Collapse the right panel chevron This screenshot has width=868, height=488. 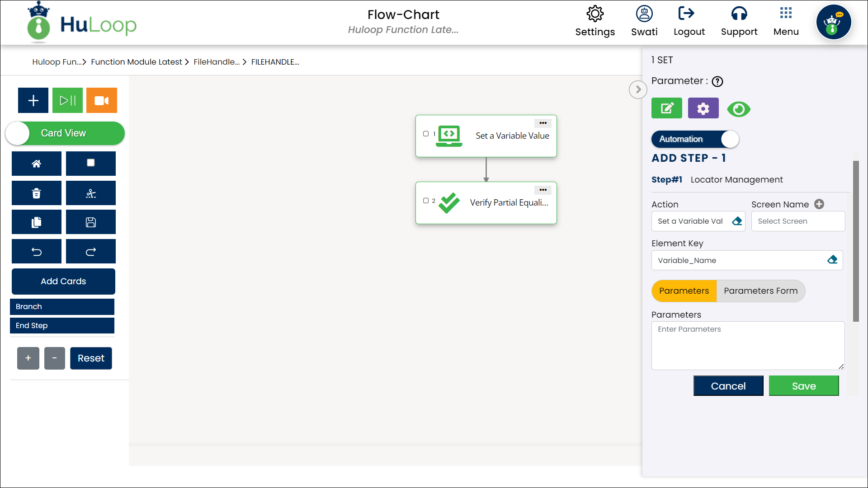click(638, 89)
